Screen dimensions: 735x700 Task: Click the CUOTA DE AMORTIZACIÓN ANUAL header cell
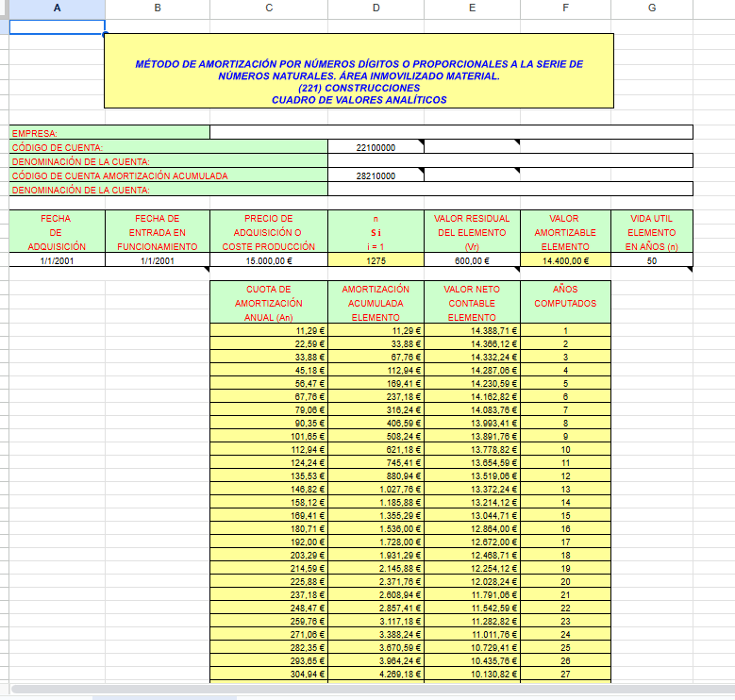(x=269, y=303)
